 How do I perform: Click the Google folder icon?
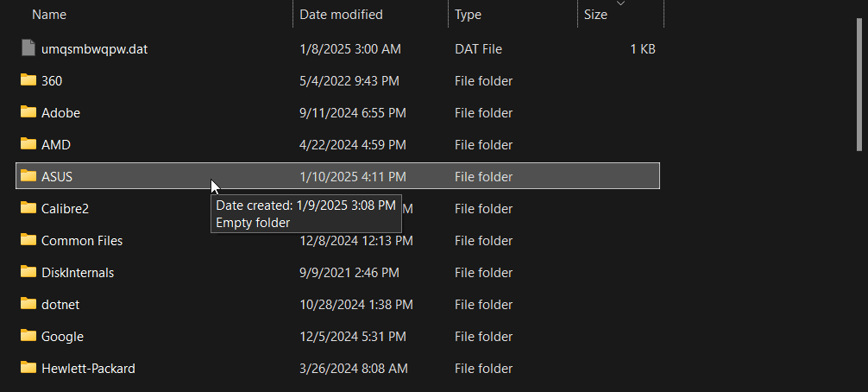click(28, 336)
